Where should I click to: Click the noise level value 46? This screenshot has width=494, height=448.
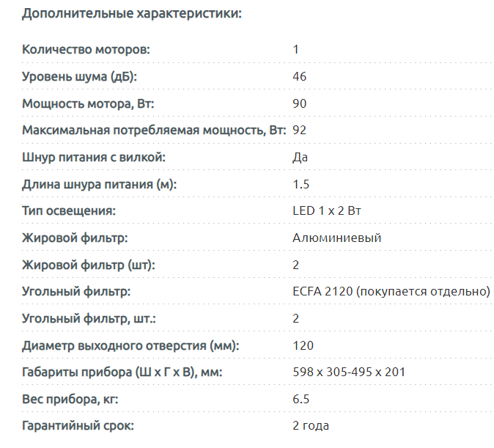[x=299, y=77]
